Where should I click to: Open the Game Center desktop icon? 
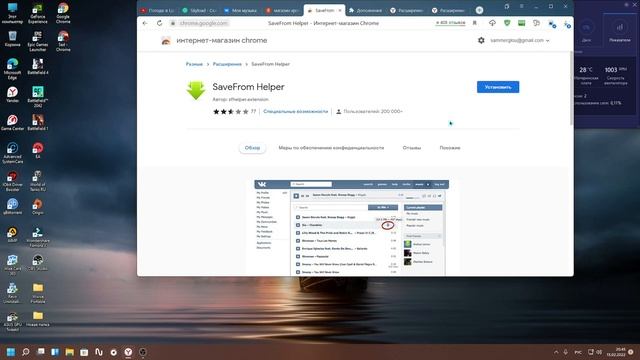coord(12,122)
